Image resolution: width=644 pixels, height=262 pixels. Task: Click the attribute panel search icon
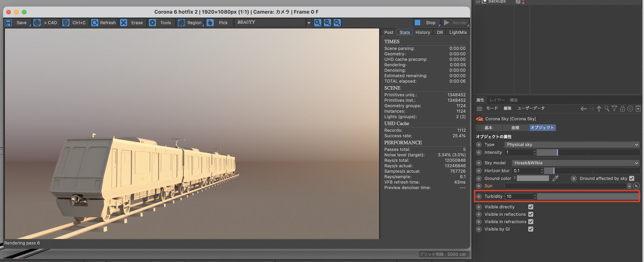(x=607, y=109)
